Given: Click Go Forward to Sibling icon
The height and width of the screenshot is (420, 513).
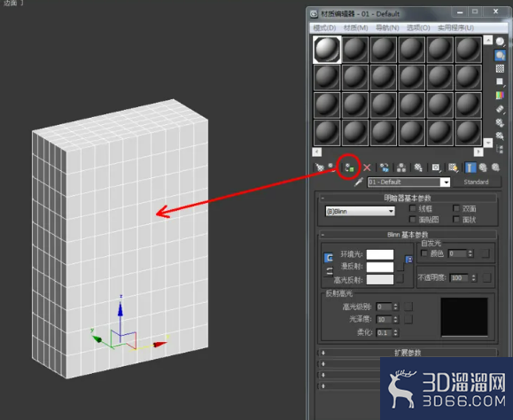Looking at the screenshot, I should pos(495,167).
